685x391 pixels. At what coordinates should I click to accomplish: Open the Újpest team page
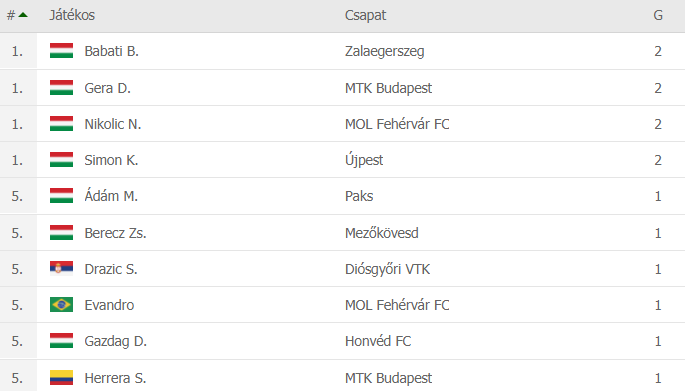tap(364, 160)
